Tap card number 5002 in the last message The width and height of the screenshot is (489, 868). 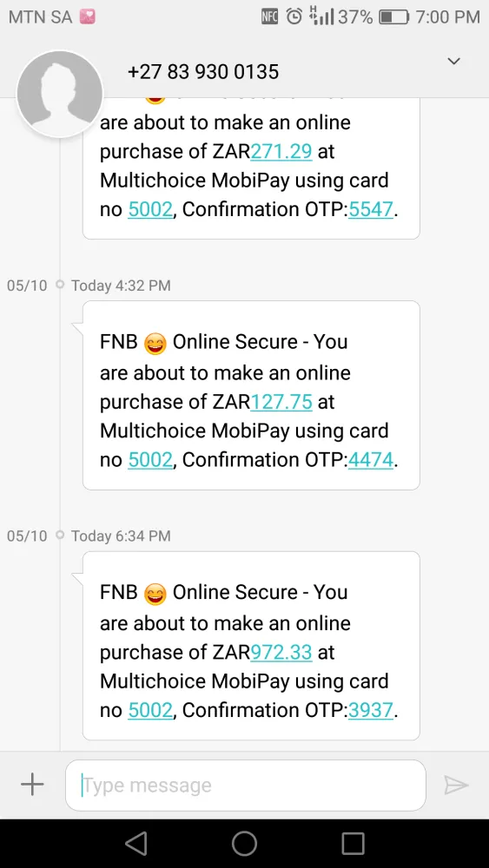(x=150, y=710)
